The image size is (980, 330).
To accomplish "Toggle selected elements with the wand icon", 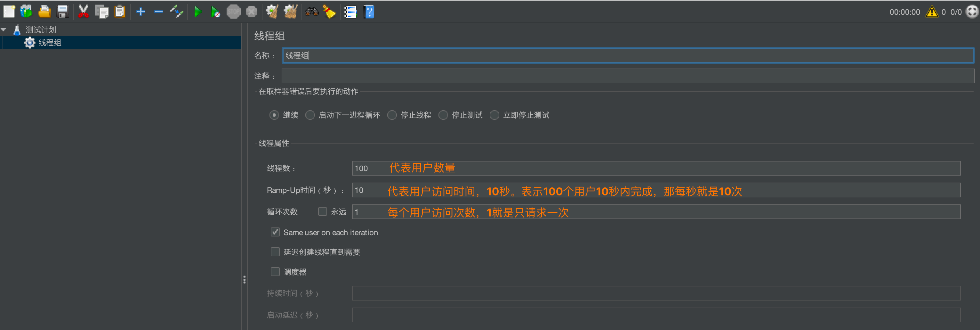I will click(x=177, y=12).
